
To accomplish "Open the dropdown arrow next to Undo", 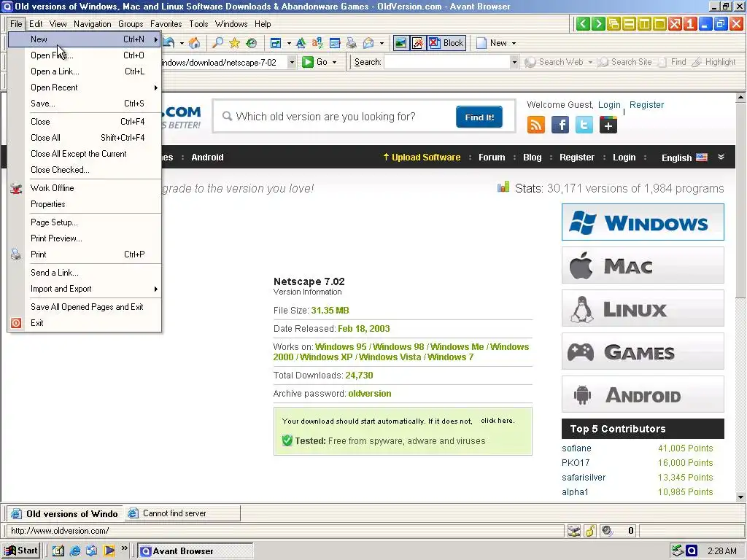I will point(182,43).
